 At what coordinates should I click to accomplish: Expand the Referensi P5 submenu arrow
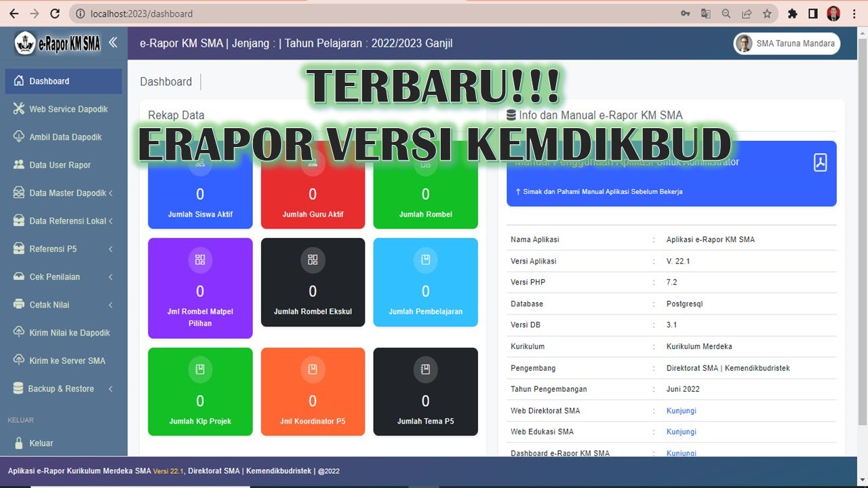tap(111, 249)
